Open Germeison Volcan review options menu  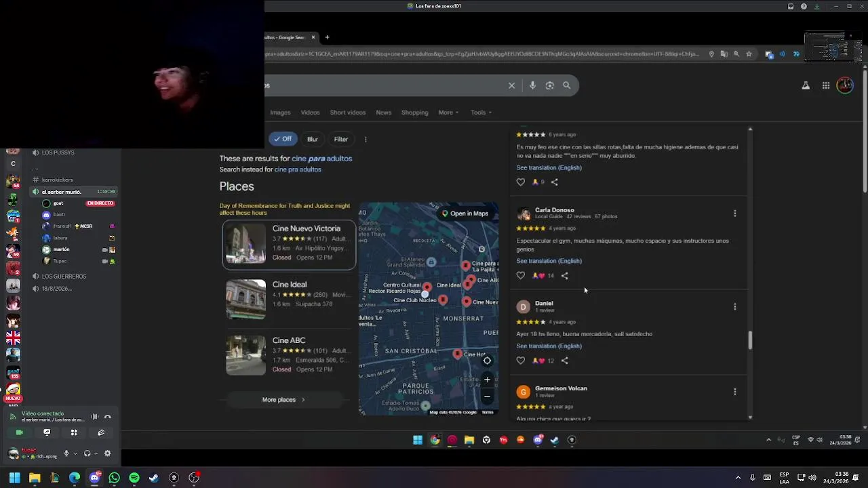pyautogui.click(x=734, y=392)
